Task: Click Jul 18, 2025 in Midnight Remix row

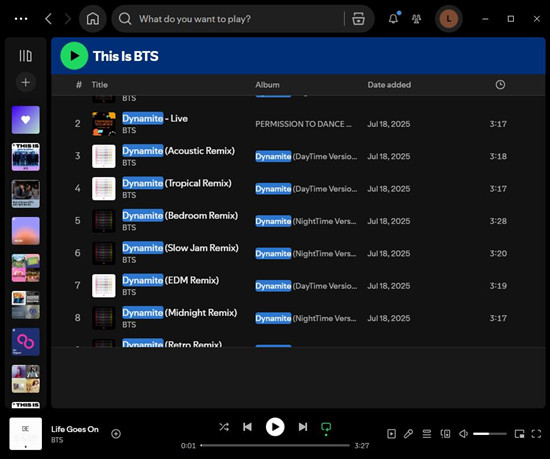Action: point(389,318)
